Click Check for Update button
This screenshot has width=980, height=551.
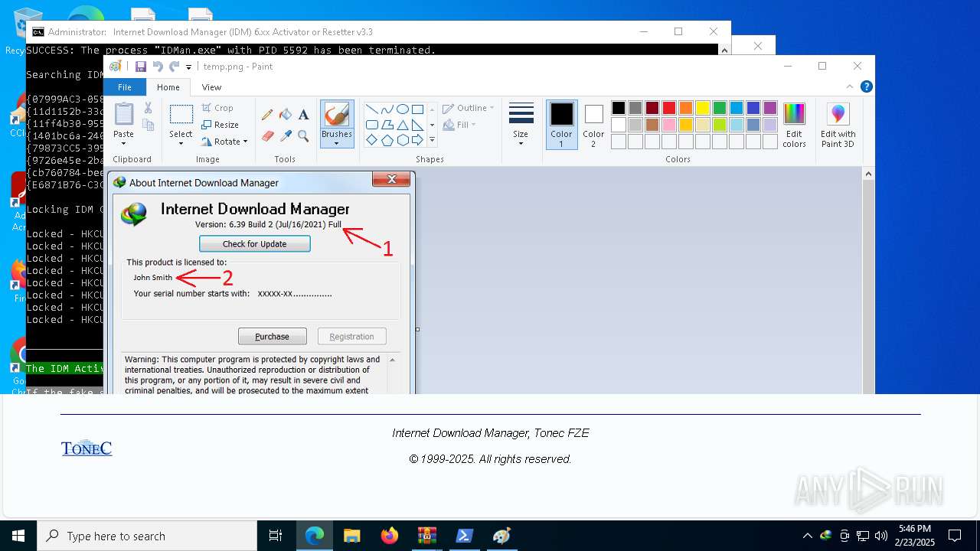point(255,244)
